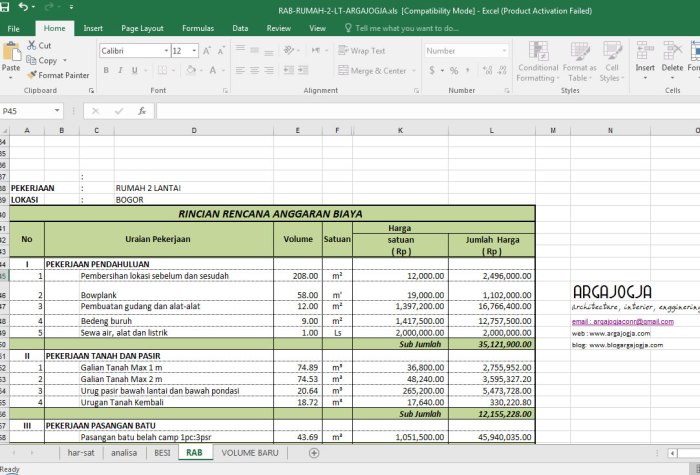Align cell text to the right
This screenshot has width=700, height=475.
(x=269, y=70)
